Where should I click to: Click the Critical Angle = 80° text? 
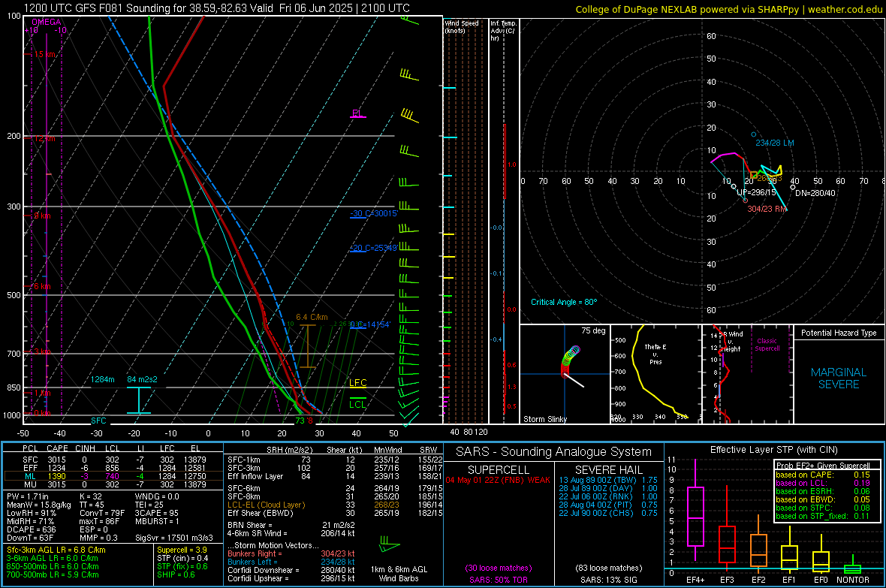564,302
